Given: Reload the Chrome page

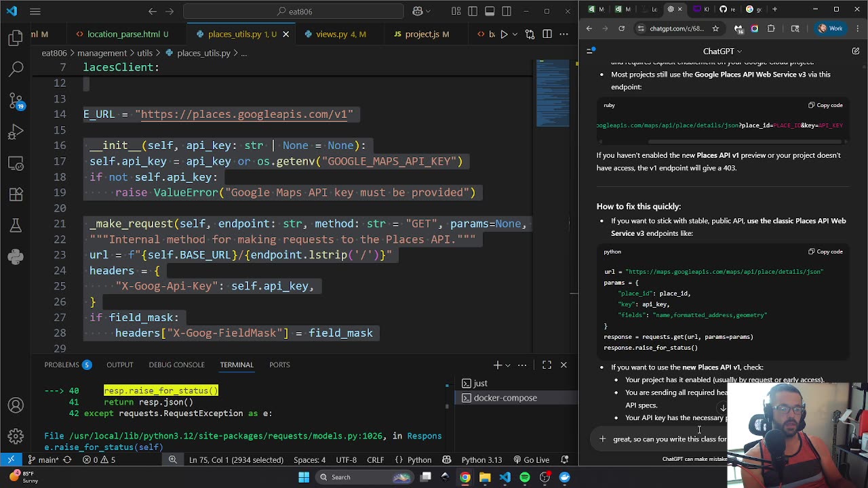Looking at the screenshot, I should tap(621, 28).
